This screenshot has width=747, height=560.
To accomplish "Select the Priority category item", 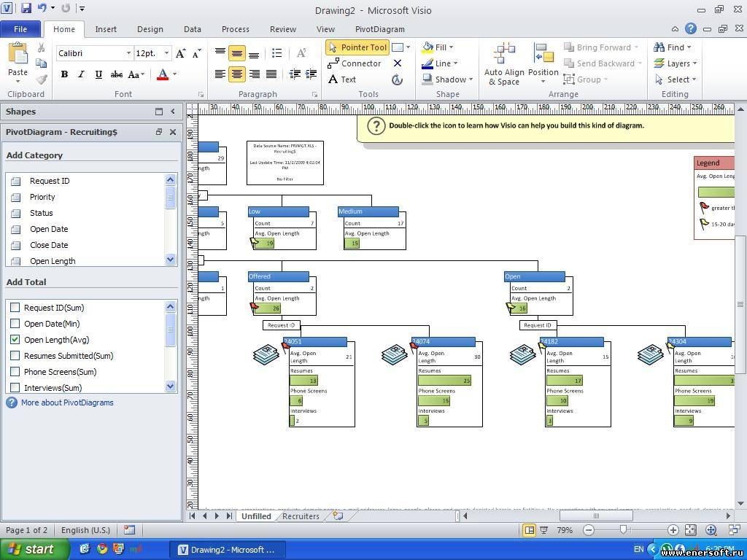I will pyautogui.click(x=42, y=197).
